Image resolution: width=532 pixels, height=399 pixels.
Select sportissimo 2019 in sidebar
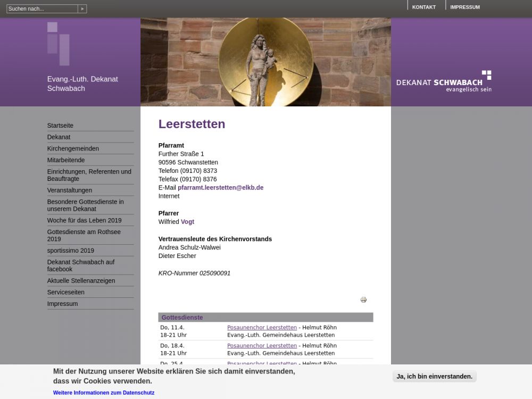pyautogui.click(x=70, y=251)
